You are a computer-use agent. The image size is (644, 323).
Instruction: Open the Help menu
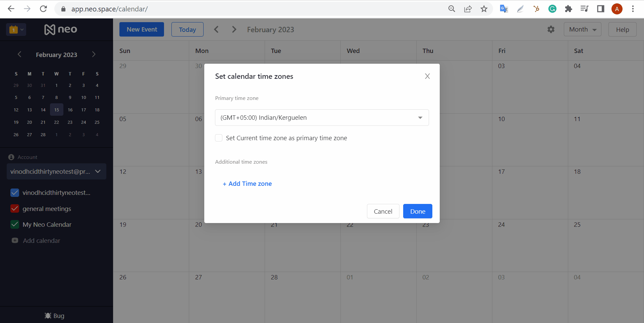(x=622, y=30)
